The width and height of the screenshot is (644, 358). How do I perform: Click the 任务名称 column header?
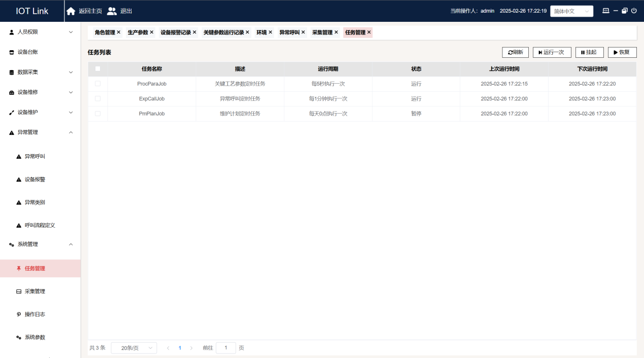152,69
